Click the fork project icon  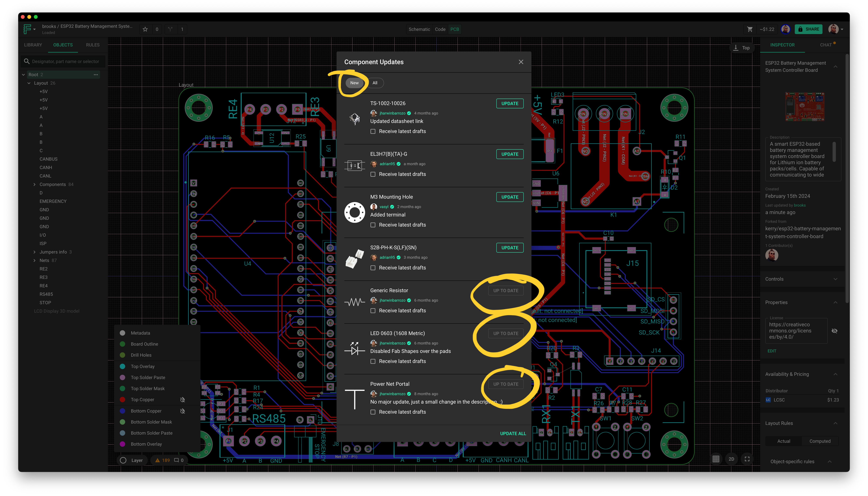(170, 29)
